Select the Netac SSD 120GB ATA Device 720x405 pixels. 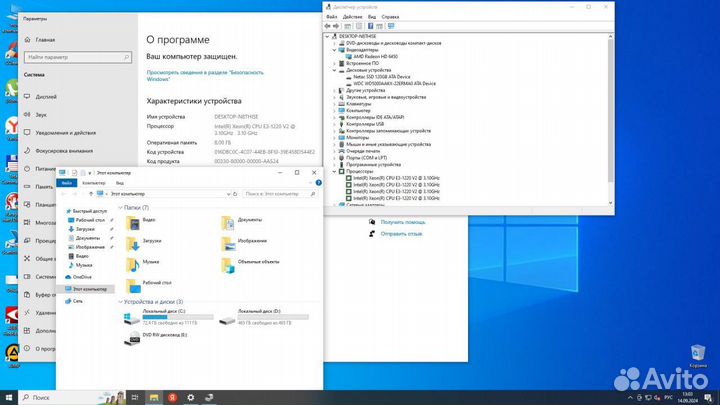tap(382, 77)
